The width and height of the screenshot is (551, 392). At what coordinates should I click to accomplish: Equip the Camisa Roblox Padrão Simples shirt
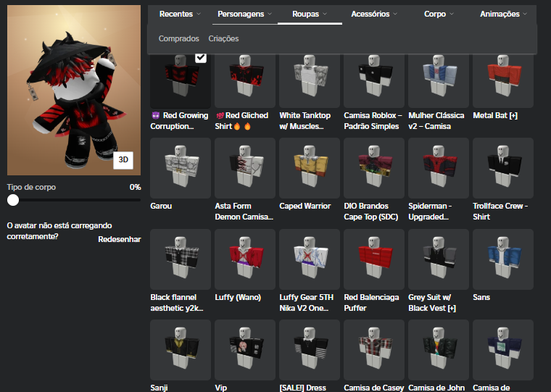coord(374,80)
